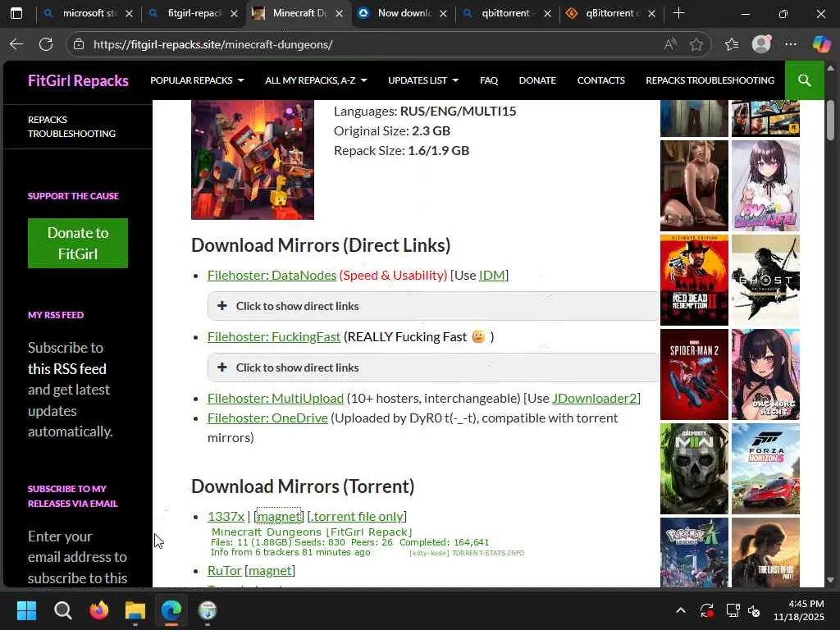840x630 pixels.
Task: Expand DataNodes direct links
Action: pyautogui.click(x=433, y=306)
